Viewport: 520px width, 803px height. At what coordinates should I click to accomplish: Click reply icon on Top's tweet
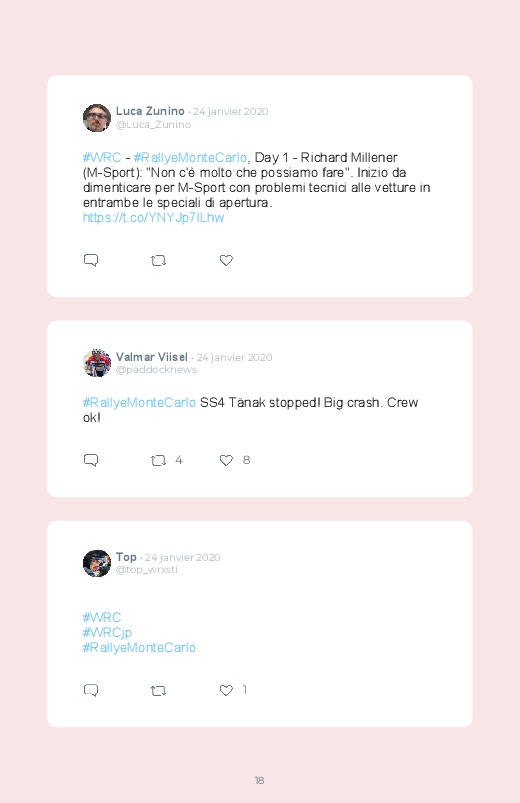click(91, 690)
